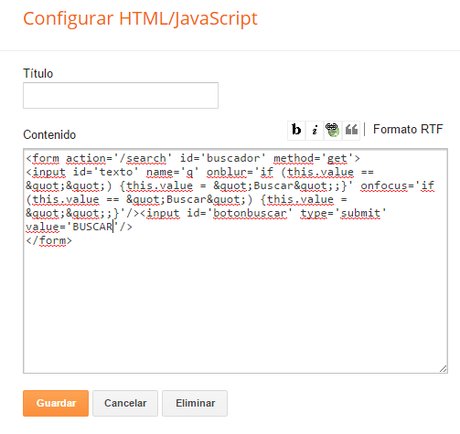The width and height of the screenshot is (460, 434).
Task: Click the id='buscador' text in code
Action: pos(223,158)
